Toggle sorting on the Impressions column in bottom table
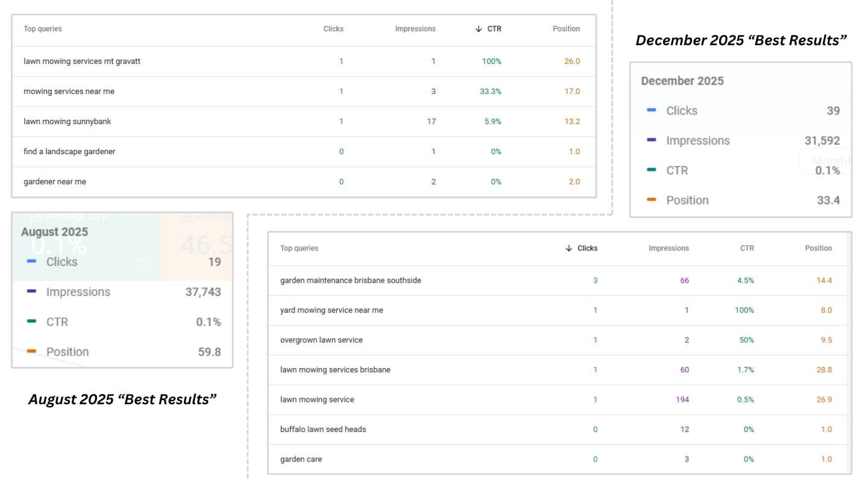The image size is (868, 488). [668, 248]
